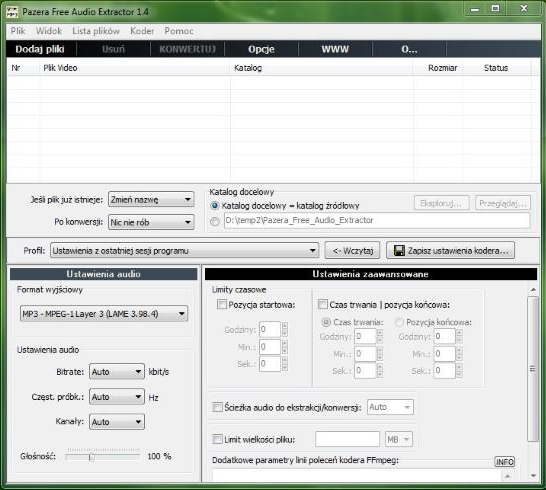Click Pozycja końcowa Godziny field
546x490 pixels.
pyautogui.click(x=445, y=336)
